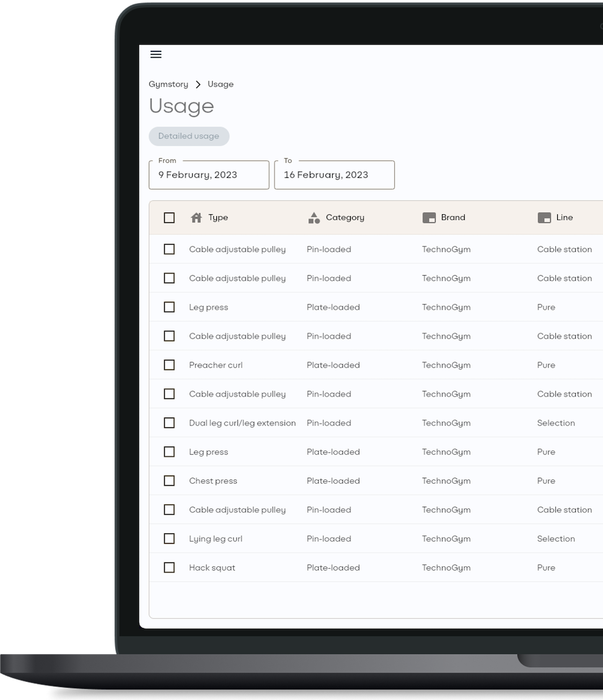Check the Hack squat row checkbox
Screen dimensions: 603x700
(169, 567)
